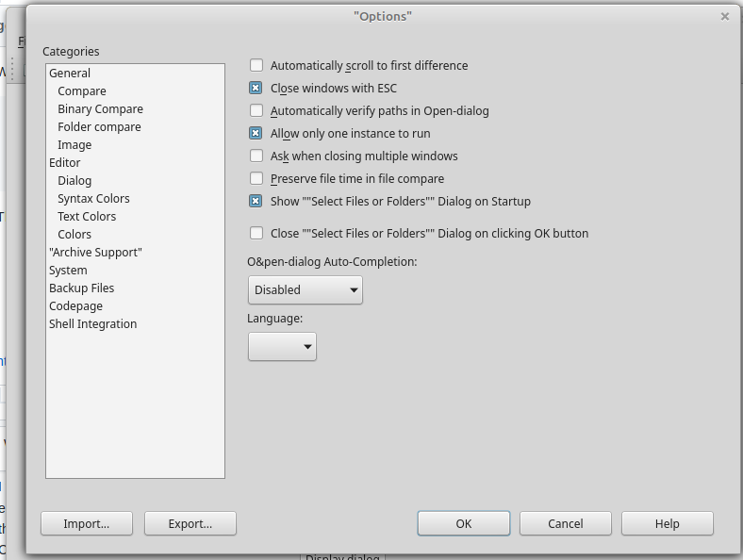Select System category
The width and height of the screenshot is (743, 560).
pos(68,270)
